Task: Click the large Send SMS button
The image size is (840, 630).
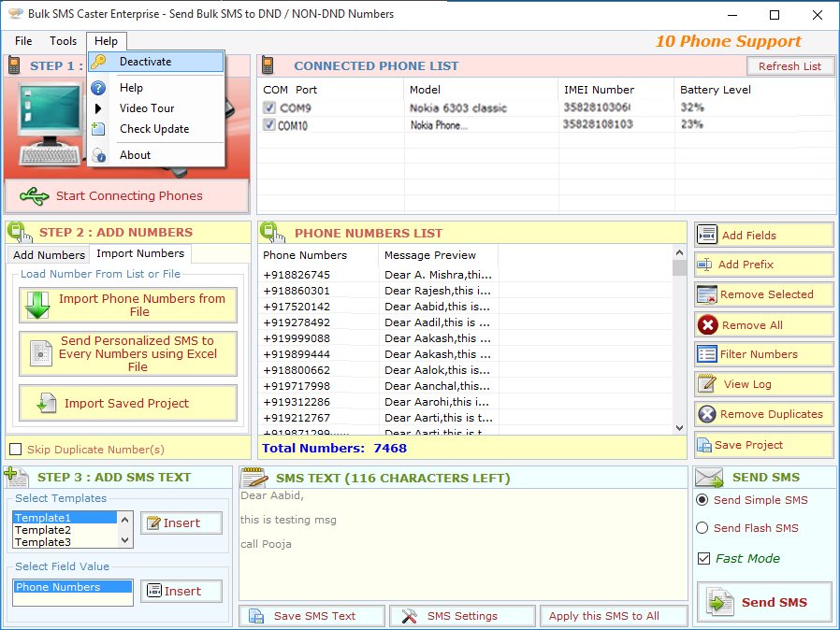Action: [x=764, y=602]
